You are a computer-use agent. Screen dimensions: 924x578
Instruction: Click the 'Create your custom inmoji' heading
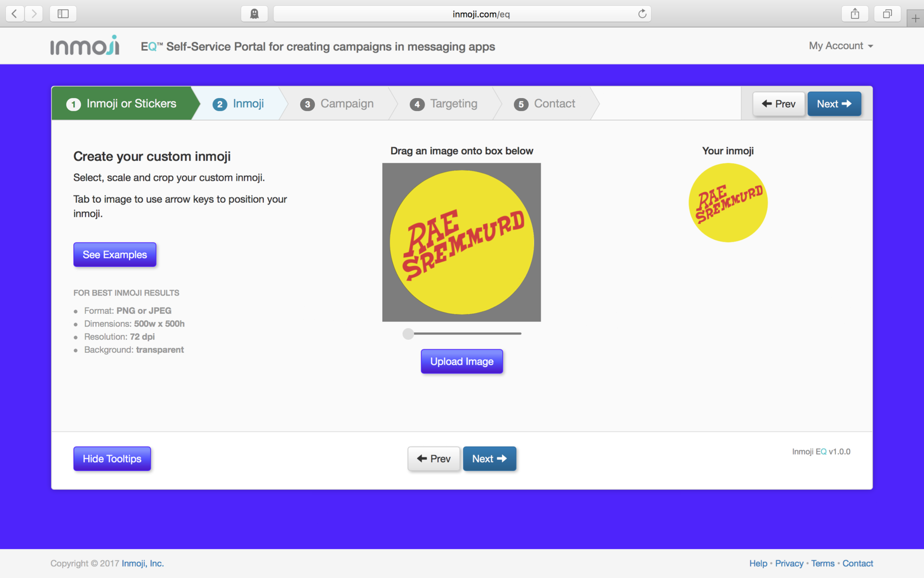(x=152, y=157)
